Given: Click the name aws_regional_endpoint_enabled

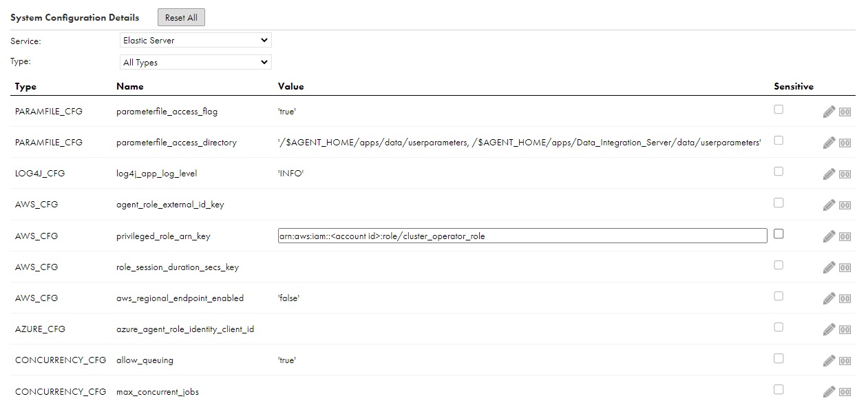Looking at the screenshot, I should coord(180,298).
